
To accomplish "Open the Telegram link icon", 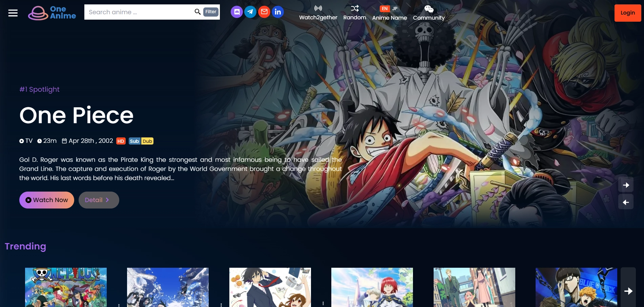I will click(250, 12).
